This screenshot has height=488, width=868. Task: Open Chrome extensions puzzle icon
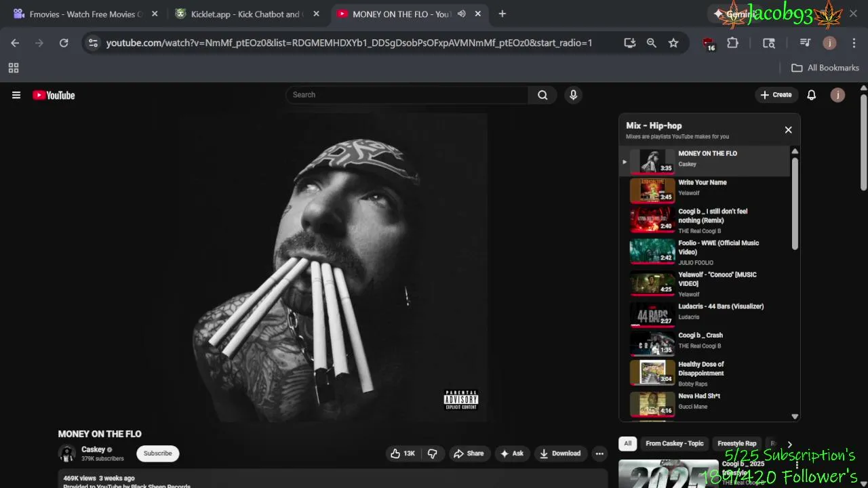(732, 43)
